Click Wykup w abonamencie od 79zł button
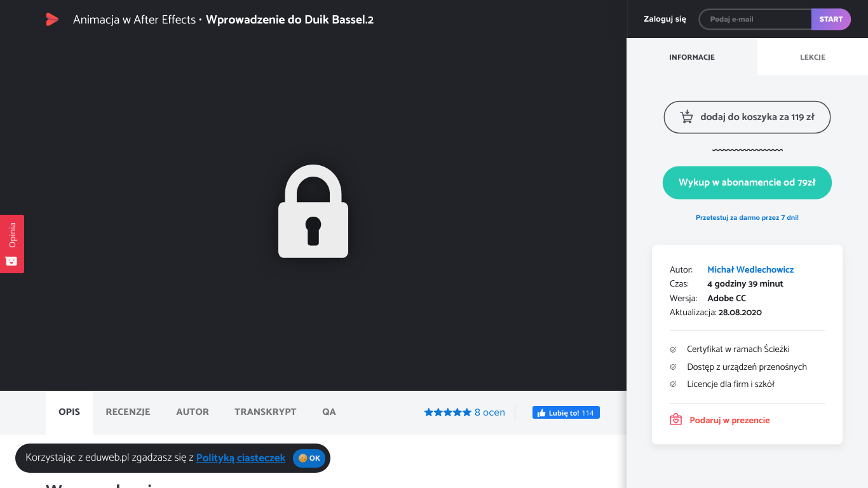The image size is (868, 488). tap(747, 182)
